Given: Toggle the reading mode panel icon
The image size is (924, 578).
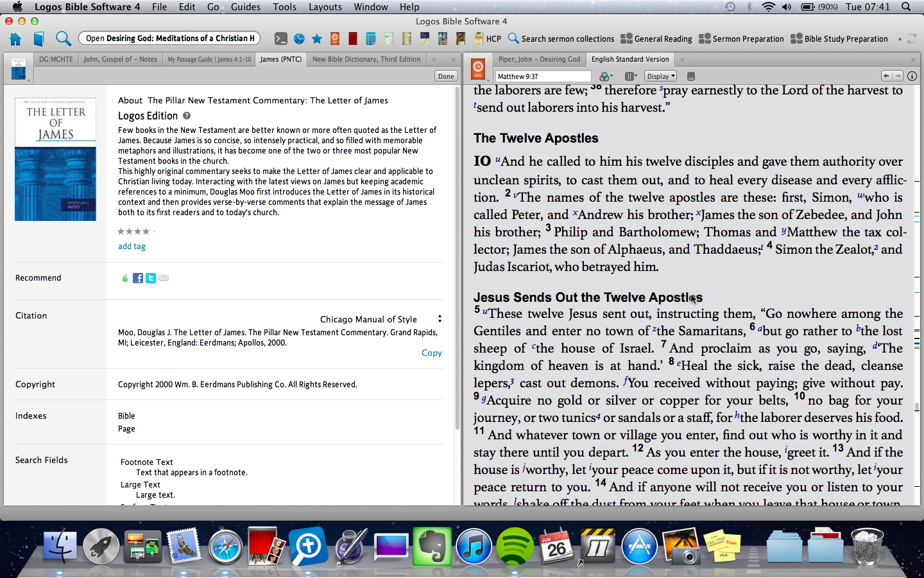Looking at the screenshot, I should click(x=691, y=76).
